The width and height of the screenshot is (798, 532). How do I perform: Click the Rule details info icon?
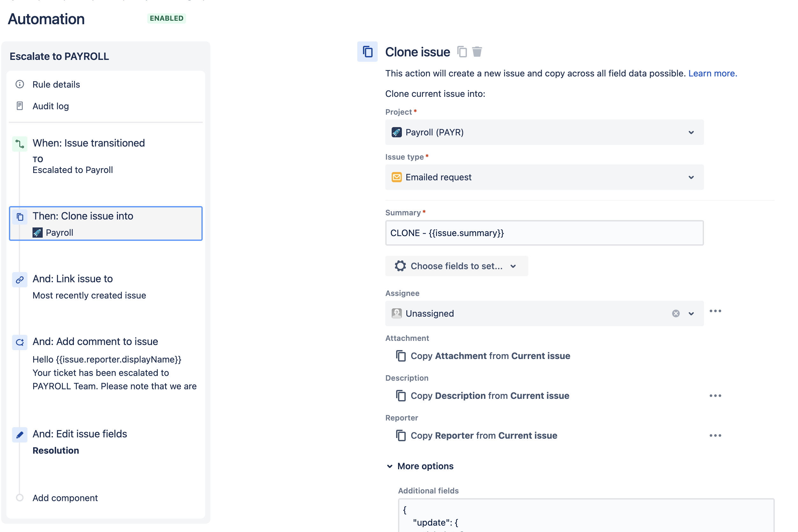(x=20, y=84)
